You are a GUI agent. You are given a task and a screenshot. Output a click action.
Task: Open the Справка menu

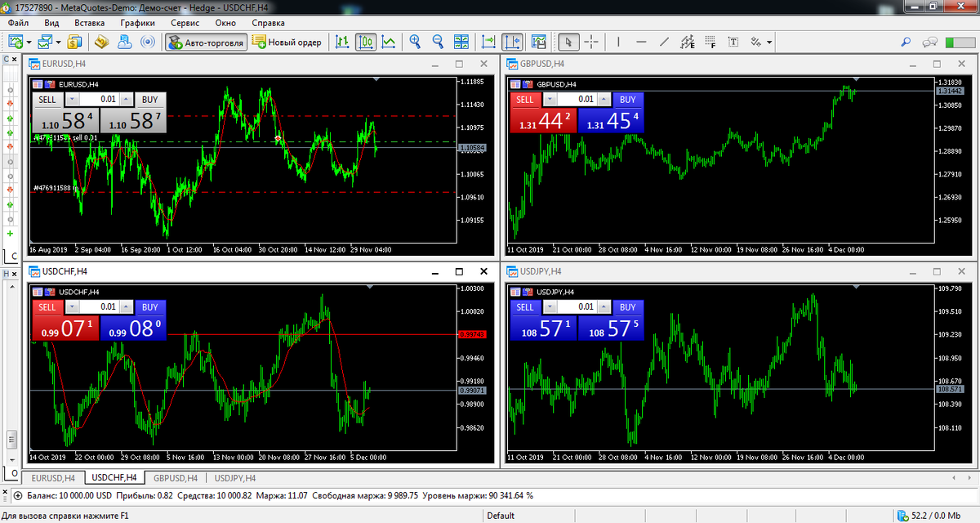(x=269, y=23)
